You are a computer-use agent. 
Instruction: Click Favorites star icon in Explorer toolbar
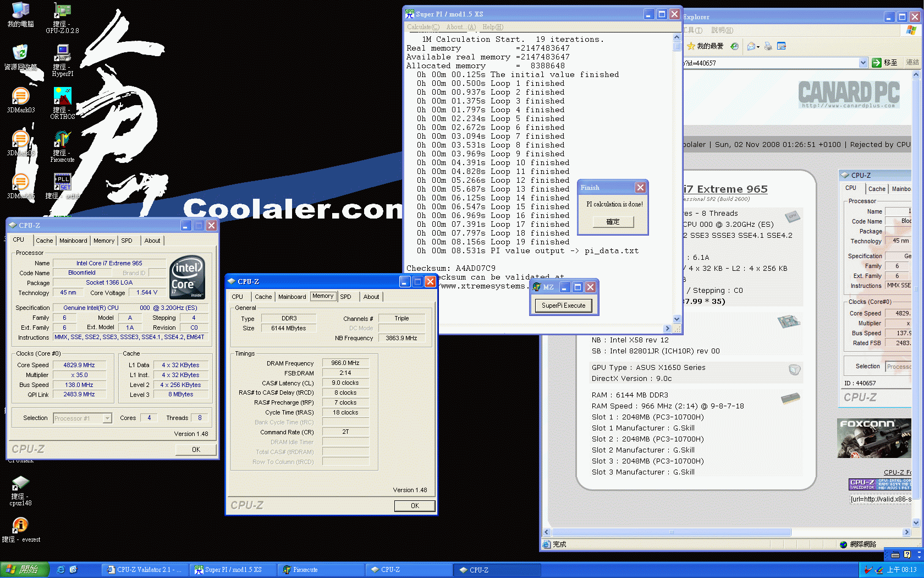click(x=691, y=46)
